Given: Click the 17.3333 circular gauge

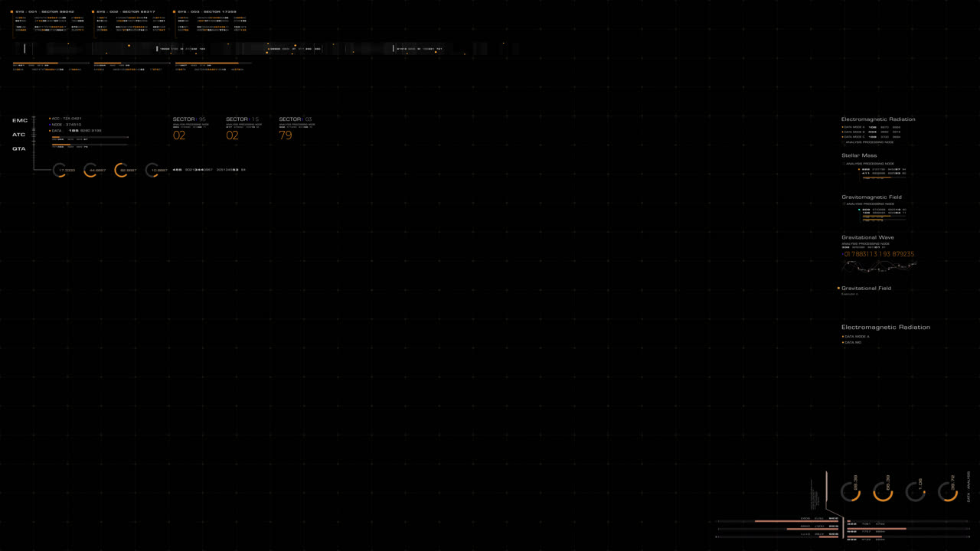Looking at the screenshot, I should click(60, 170).
